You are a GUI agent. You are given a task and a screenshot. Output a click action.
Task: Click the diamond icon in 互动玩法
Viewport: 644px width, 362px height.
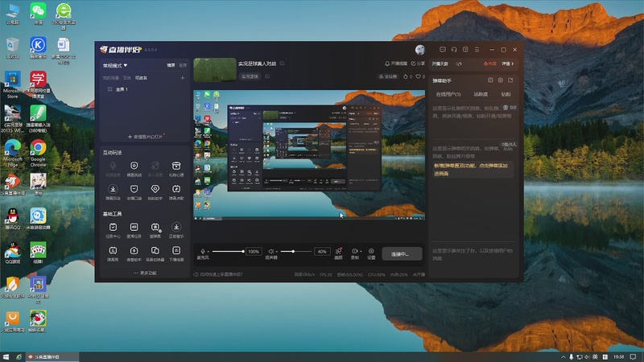coord(155,189)
